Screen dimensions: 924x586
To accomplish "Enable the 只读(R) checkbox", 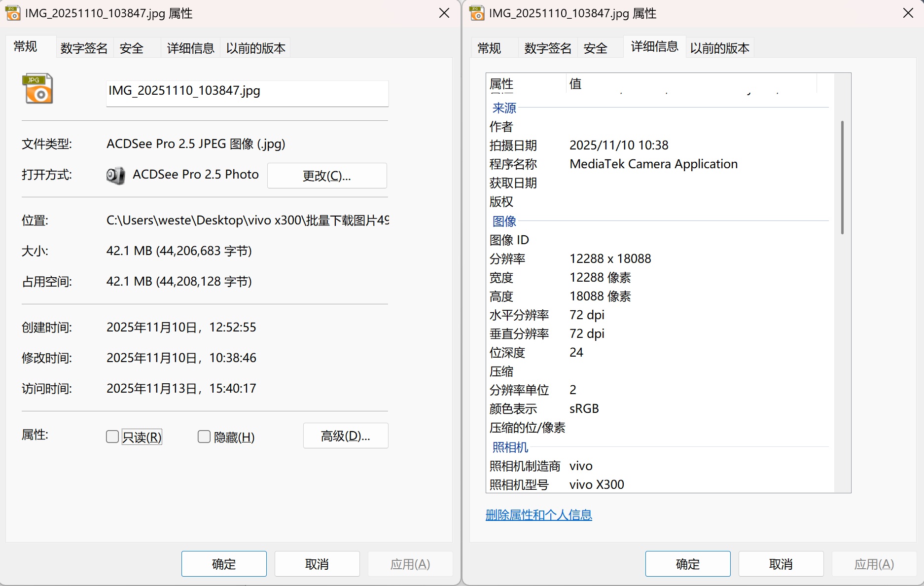I will pos(112,437).
